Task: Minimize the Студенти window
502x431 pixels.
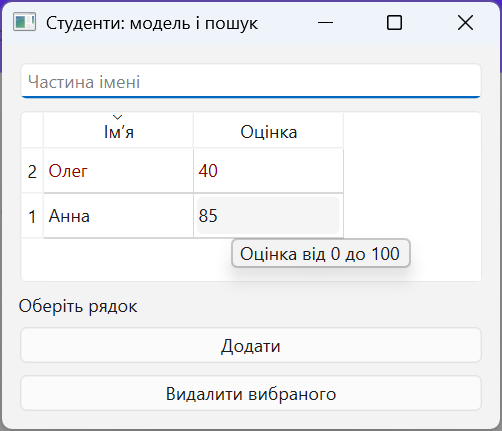Action: [325, 23]
